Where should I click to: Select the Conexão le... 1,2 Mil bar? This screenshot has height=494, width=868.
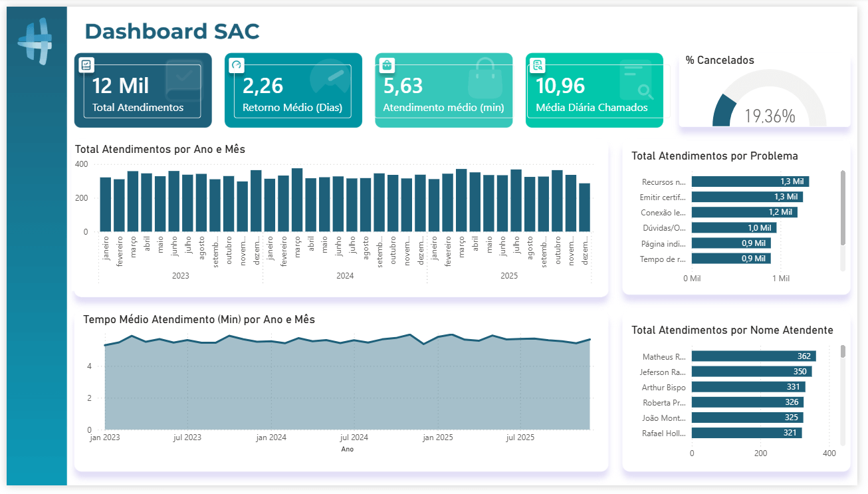(744, 212)
